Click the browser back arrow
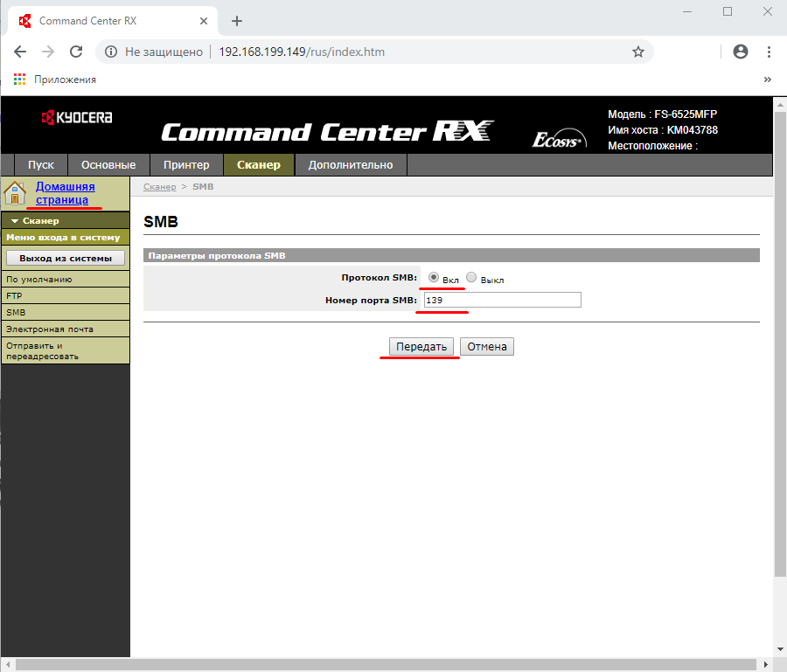The width and height of the screenshot is (787, 672). pos(20,52)
